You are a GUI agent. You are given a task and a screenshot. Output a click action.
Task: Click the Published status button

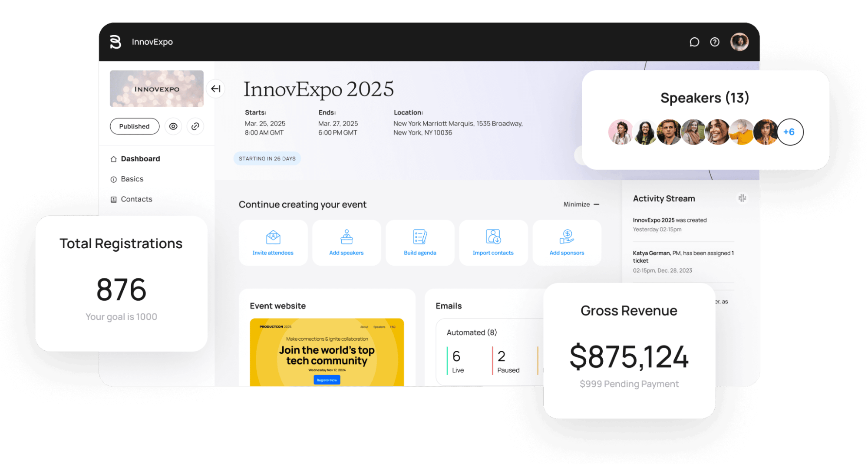[x=135, y=126]
